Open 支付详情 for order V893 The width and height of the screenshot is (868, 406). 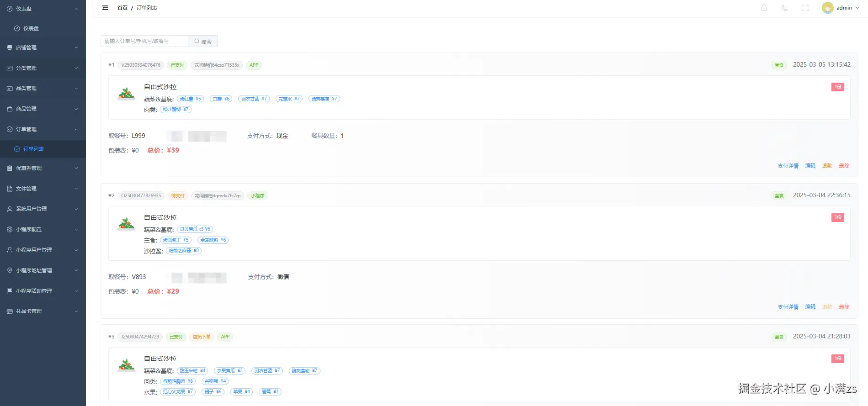click(788, 307)
